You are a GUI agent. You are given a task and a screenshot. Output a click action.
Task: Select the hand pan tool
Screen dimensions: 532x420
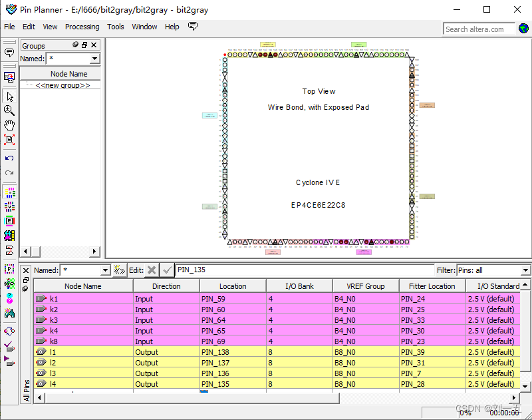[x=9, y=125]
